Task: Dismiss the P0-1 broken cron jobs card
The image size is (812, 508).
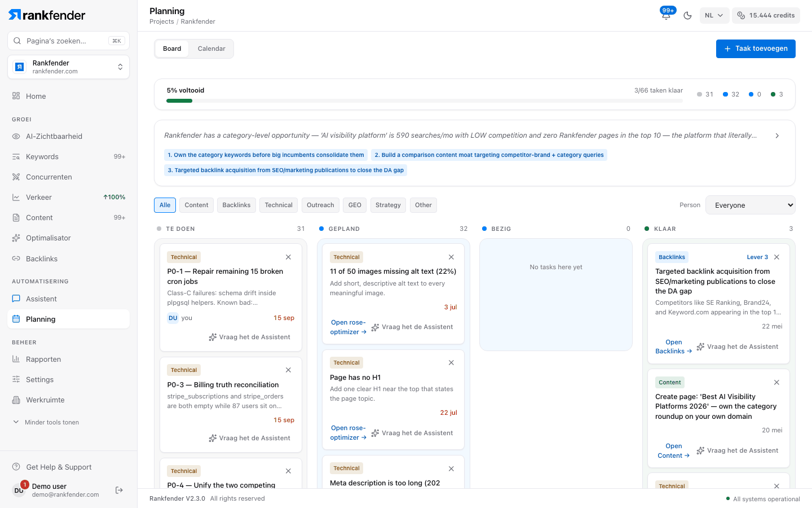Action: tap(288, 257)
